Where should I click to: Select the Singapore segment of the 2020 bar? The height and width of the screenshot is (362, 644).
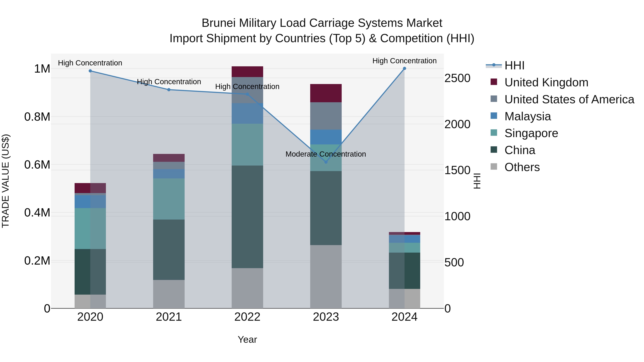point(90,229)
